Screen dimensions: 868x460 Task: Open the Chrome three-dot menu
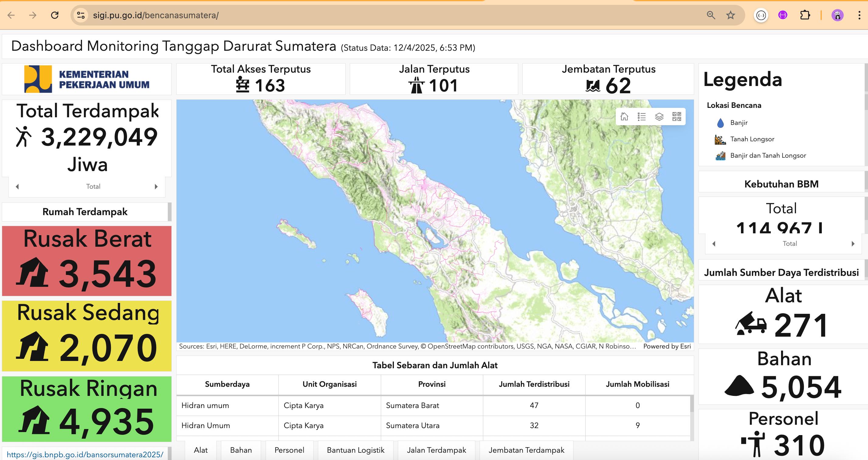click(x=859, y=15)
